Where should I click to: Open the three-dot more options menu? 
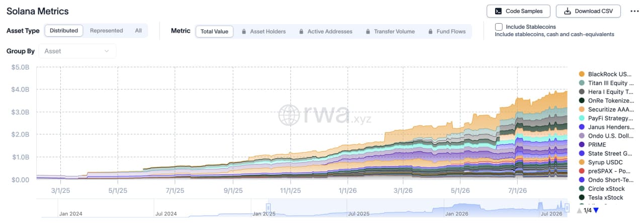[x=634, y=11]
